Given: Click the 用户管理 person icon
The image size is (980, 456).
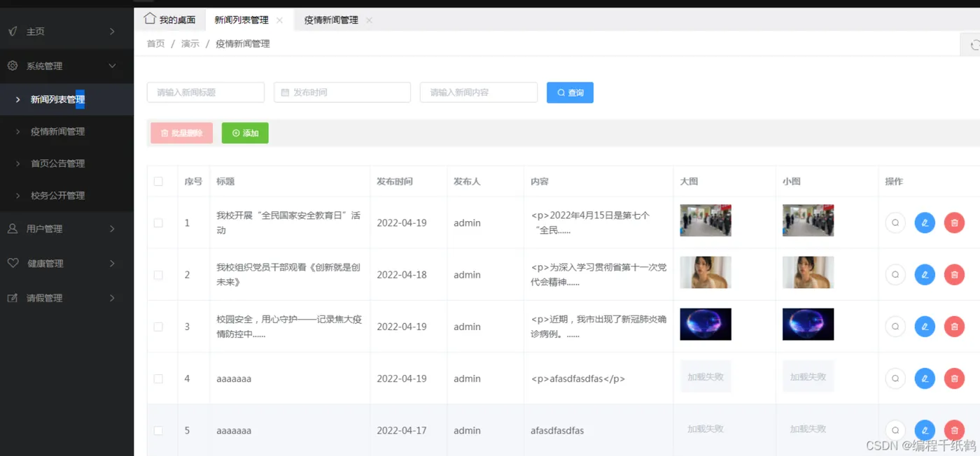Looking at the screenshot, I should (x=13, y=229).
